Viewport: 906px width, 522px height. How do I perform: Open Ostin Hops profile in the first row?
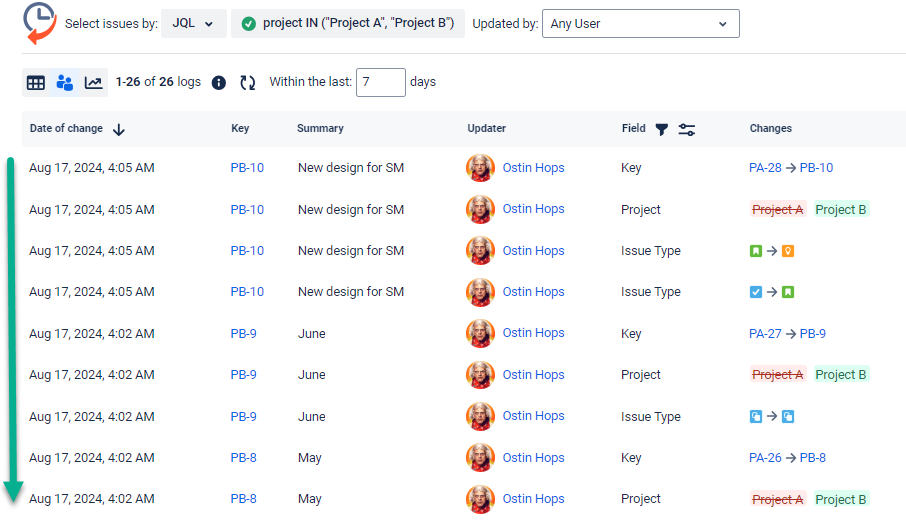pyautogui.click(x=533, y=168)
